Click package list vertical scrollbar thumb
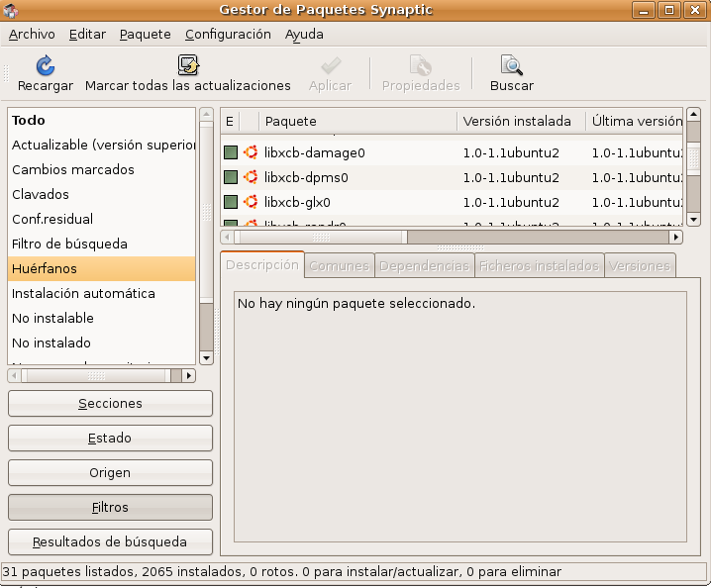Viewport: 711px width, 588px height. click(x=694, y=158)
